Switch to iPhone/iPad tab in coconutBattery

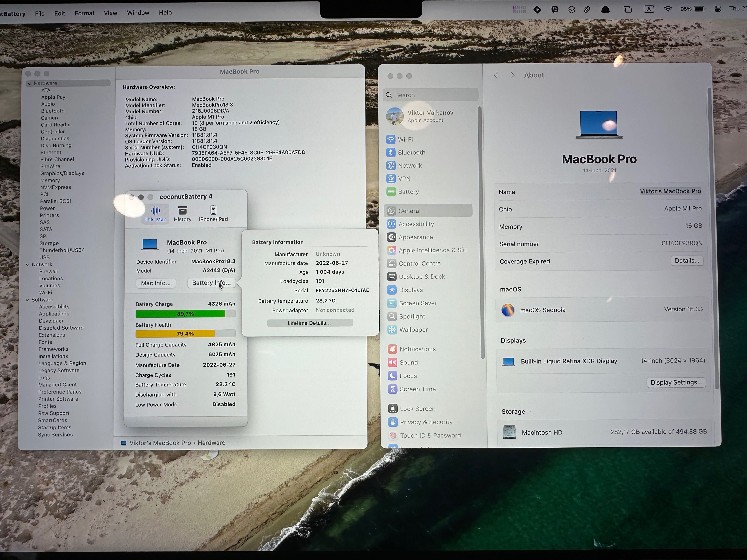[213, 213]
